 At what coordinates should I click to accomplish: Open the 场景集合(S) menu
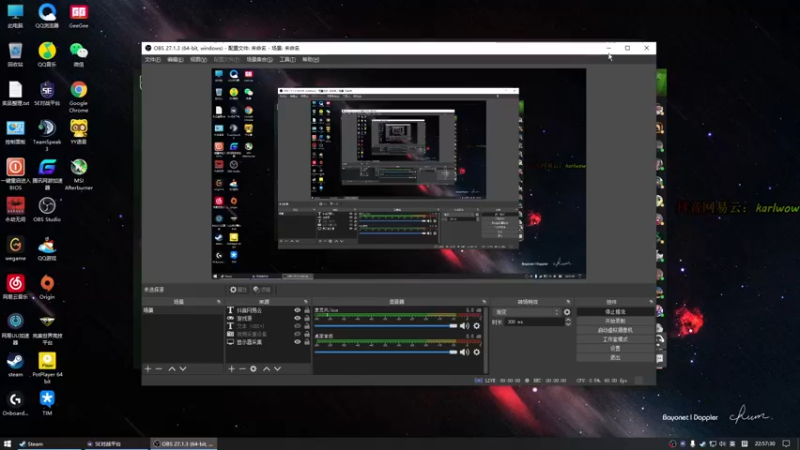pos(259,60)
